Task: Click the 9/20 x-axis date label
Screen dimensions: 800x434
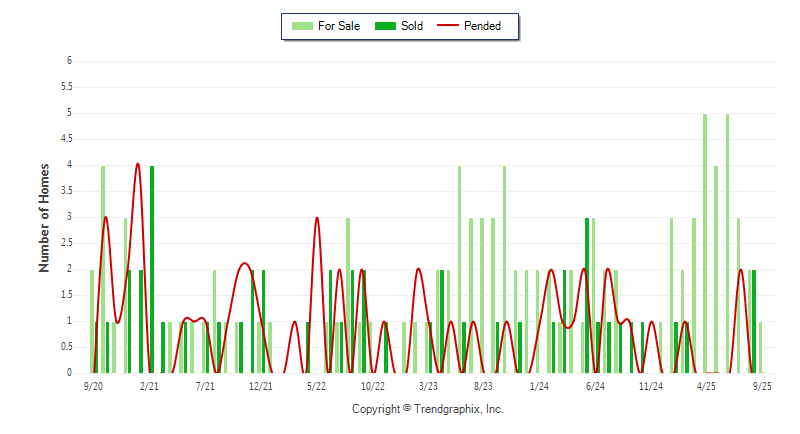Action: coord(93,386)
